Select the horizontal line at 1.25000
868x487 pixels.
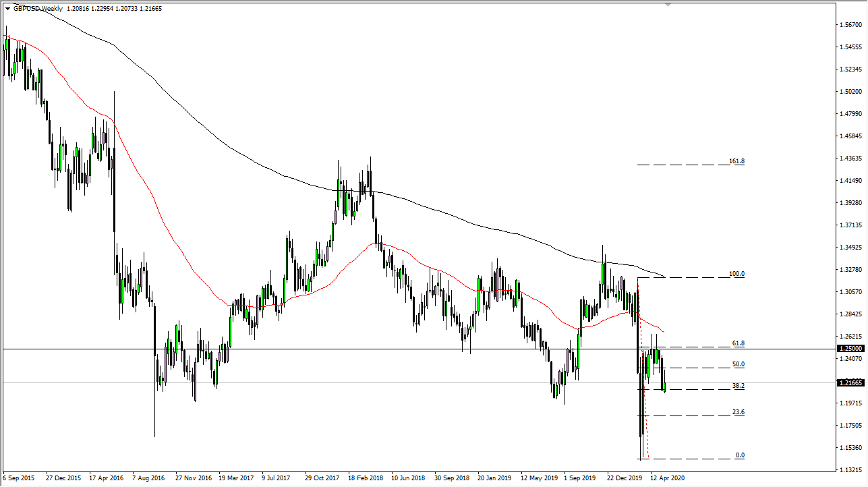[x=405, y=349]
